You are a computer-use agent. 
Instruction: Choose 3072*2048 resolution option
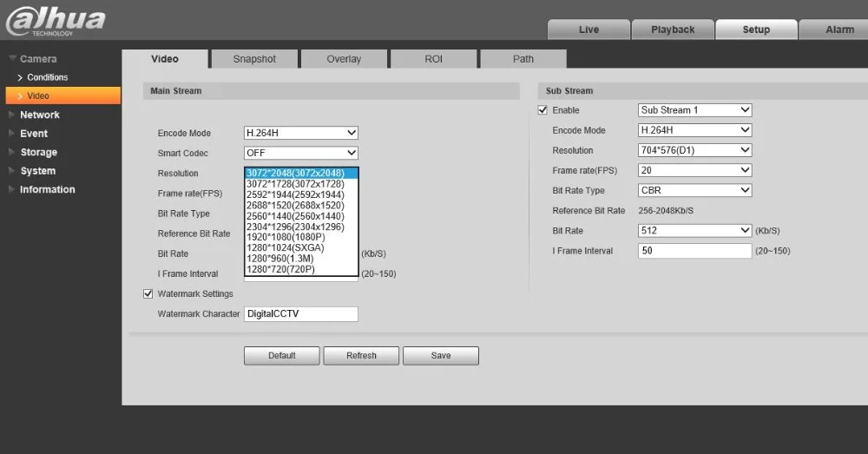coord(301,174)
